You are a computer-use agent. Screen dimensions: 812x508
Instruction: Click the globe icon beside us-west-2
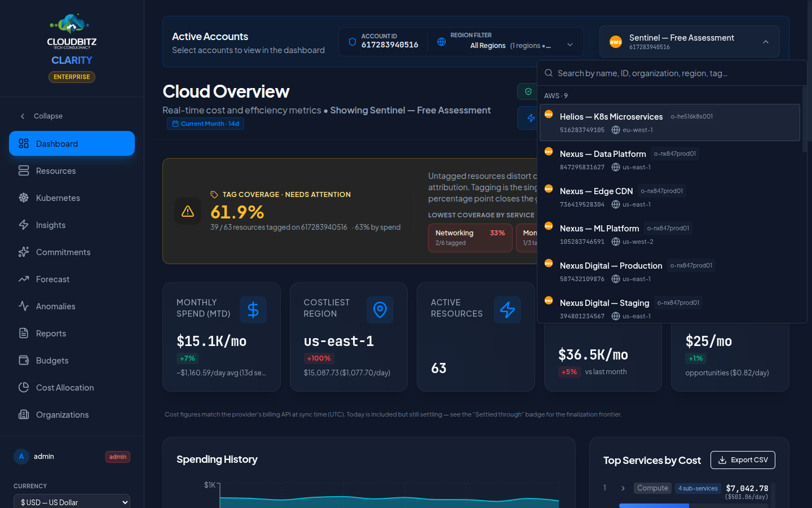[616, 242]
